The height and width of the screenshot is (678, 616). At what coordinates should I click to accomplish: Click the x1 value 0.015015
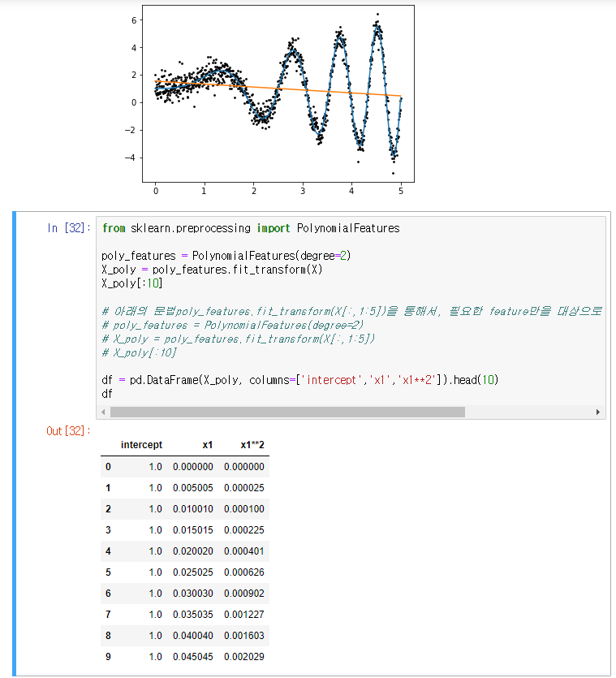(x=193, y=529)
